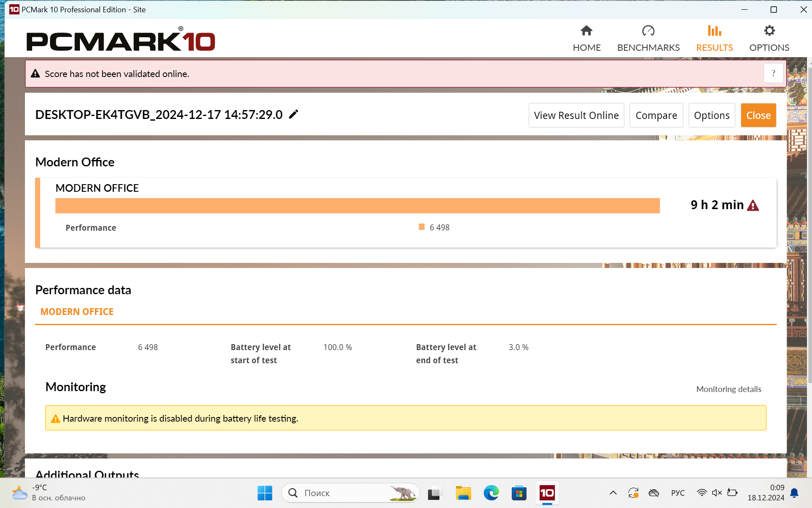Click the PCMark 10 taskbar icon

(547, 493)
